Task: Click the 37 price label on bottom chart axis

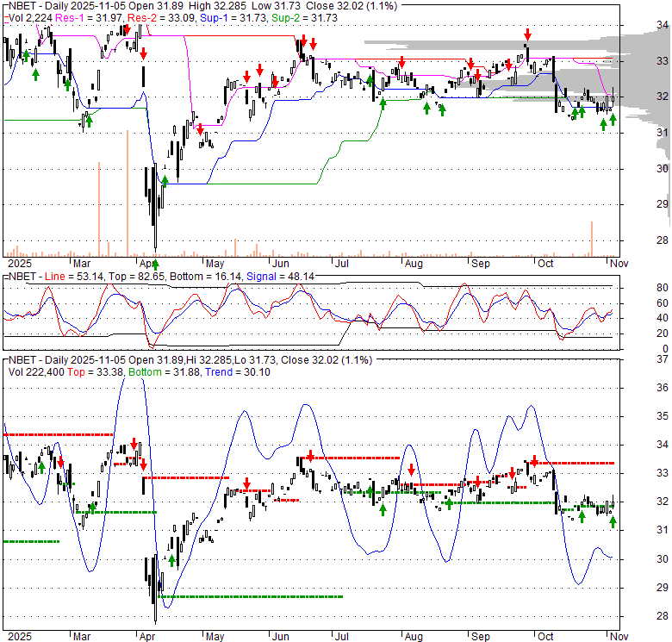Action: [x=638, y=358]
